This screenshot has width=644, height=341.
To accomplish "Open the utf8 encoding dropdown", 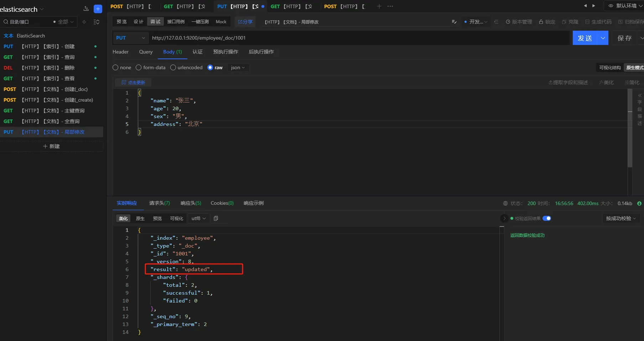I will (198, 218).
